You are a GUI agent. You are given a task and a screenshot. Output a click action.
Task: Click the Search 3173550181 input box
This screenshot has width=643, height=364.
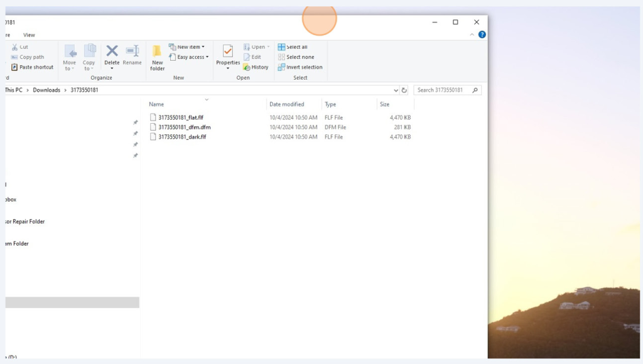point(443,90)
